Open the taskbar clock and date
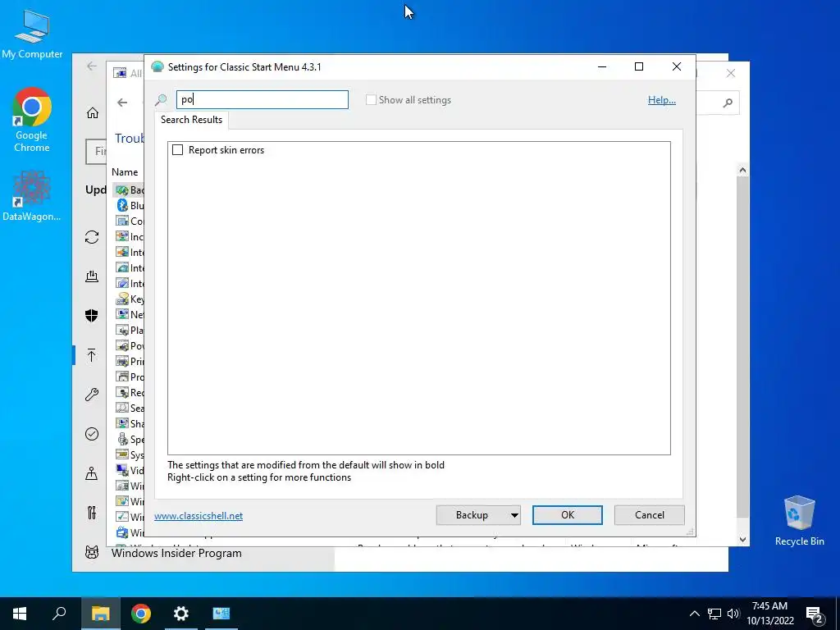 [x=769, y=614]
